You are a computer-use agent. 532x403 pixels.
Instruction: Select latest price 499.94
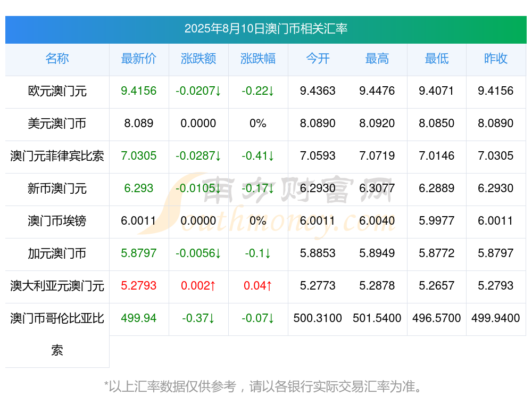point(139,318)
